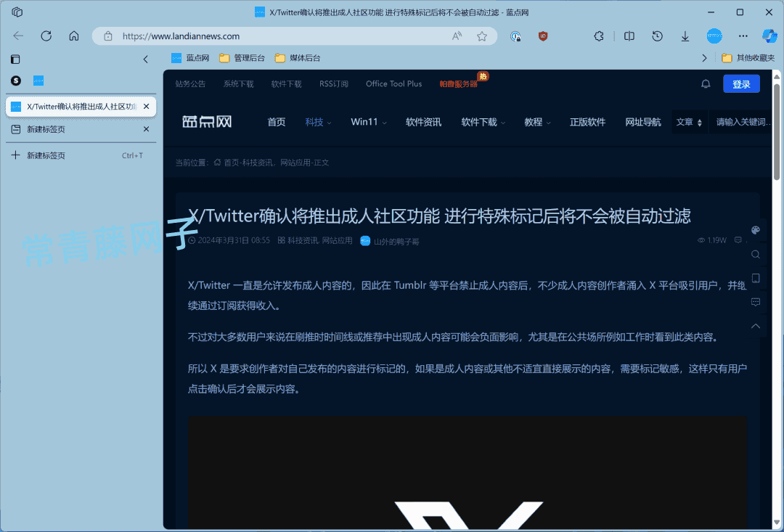Open the downloads panel
Screen dimensions: 784x532
tap(685, 36)
